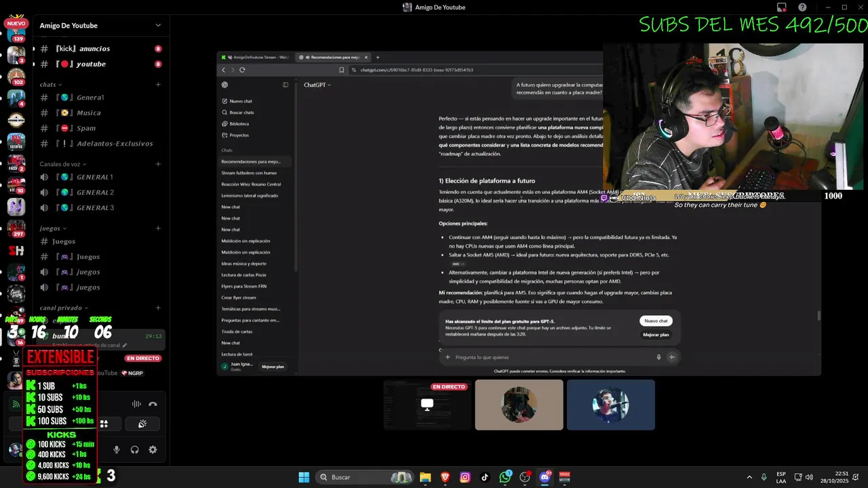The image size is (868, 488).
Task: Open Discord's Nuevo tab in the server rail
Action: click(16, 23)
